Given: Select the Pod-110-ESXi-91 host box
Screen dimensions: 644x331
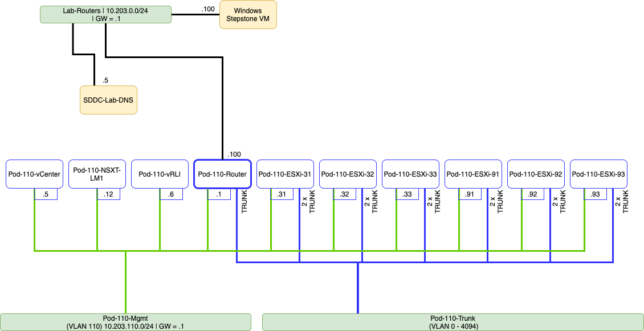Looking at the screenshot, I should coord(473,174).
